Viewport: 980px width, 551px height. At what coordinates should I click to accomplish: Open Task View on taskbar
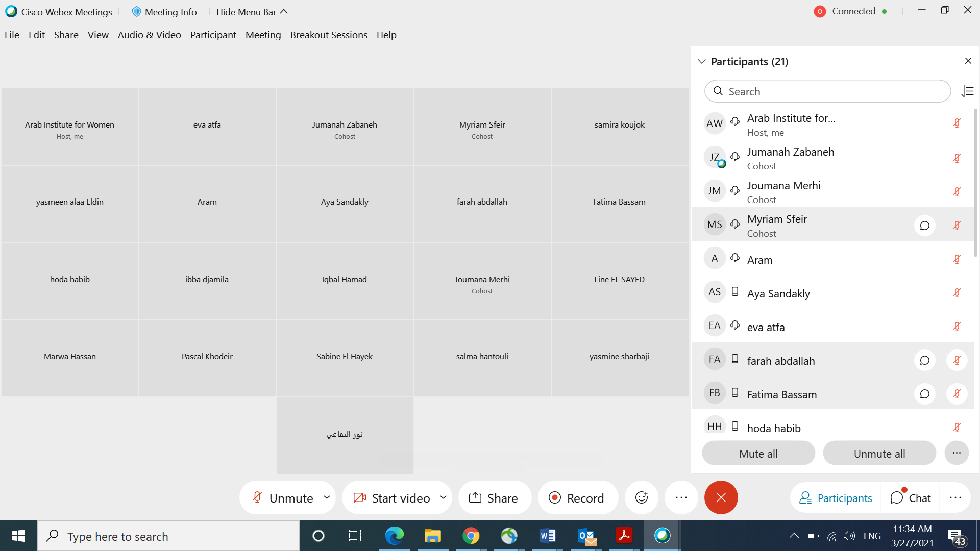355,536
